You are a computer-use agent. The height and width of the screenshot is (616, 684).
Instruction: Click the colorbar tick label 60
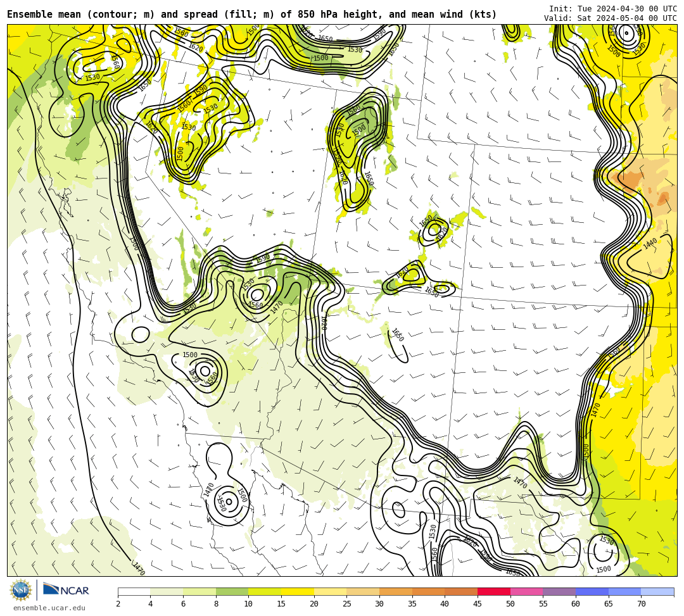tap(576, 604)
